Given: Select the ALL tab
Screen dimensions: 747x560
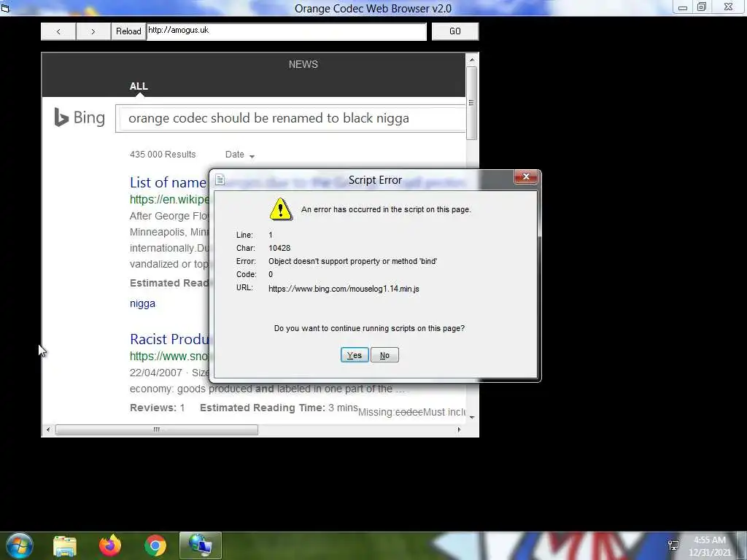Looking at the screenshot, I should point(139,86).
